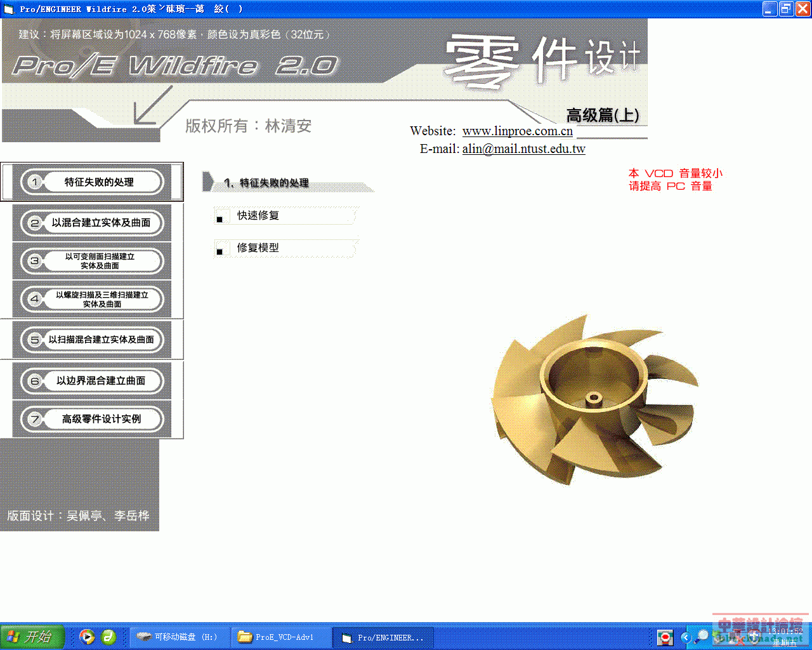812x650 pixels.
Task: Click the fan impeller model image
Action: (595, 400)
